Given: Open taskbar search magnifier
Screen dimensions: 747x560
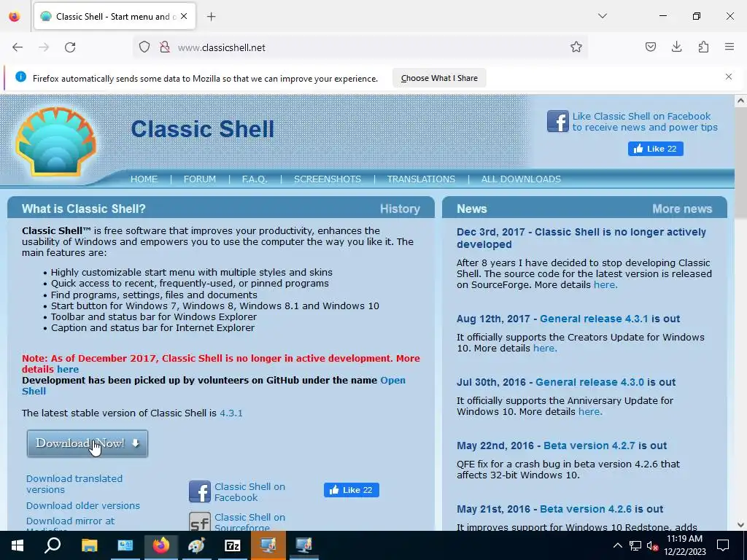Looking at the screenshot, I should (x=53, y=545).
